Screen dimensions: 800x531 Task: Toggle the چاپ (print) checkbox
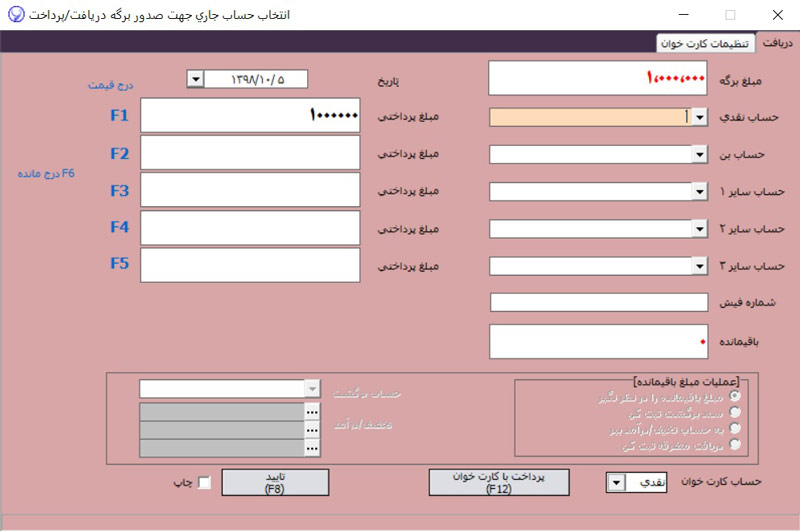click(205, 483)
